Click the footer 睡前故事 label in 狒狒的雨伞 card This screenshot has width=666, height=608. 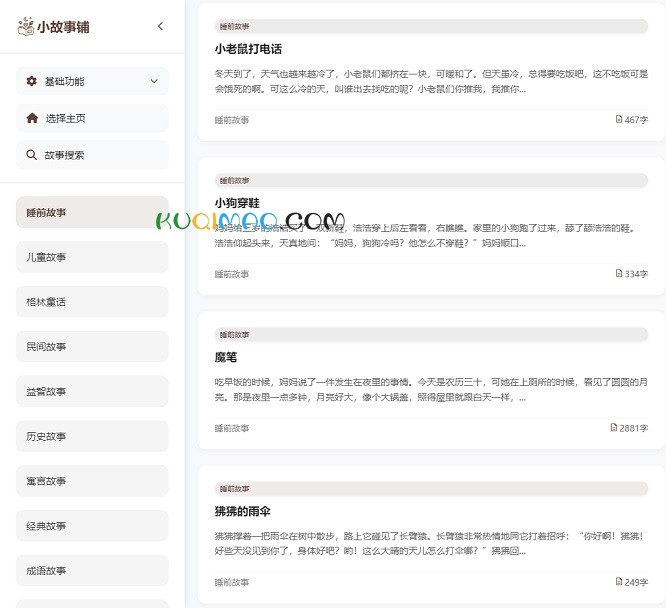[x=231, y=583]
